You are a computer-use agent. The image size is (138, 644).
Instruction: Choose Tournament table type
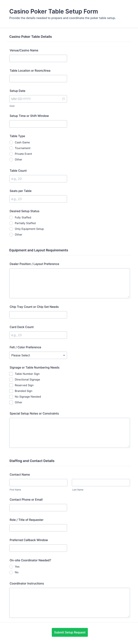11,148
